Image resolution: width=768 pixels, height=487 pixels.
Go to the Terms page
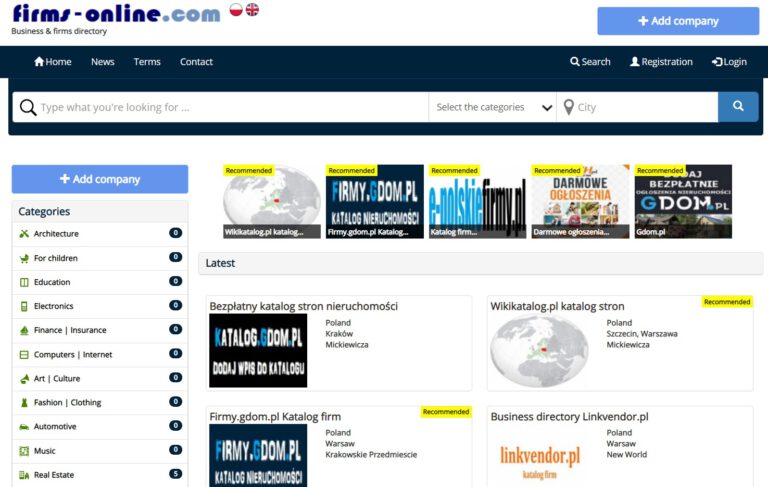[x=147, y=62]
